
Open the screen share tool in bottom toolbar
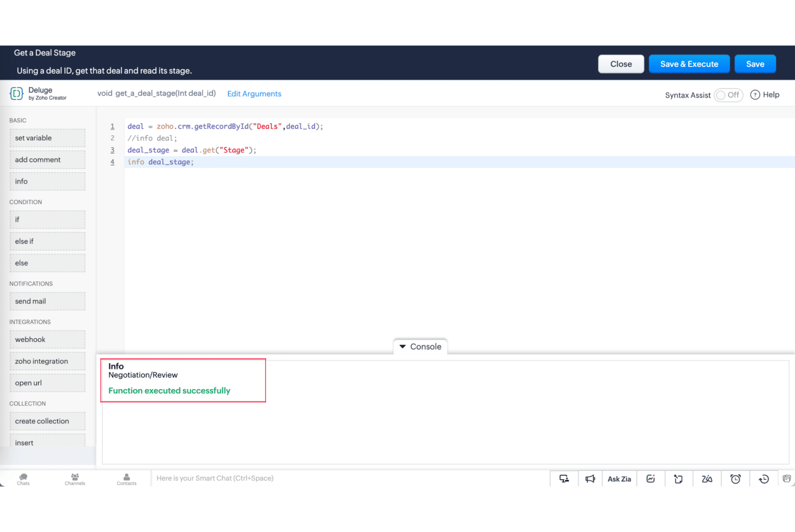pos(564,478)
